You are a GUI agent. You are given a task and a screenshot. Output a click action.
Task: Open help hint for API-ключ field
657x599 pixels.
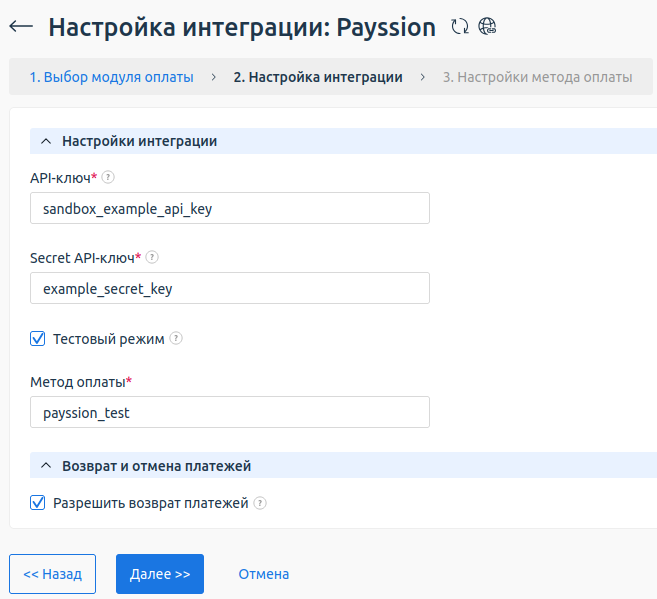[109, 177]
